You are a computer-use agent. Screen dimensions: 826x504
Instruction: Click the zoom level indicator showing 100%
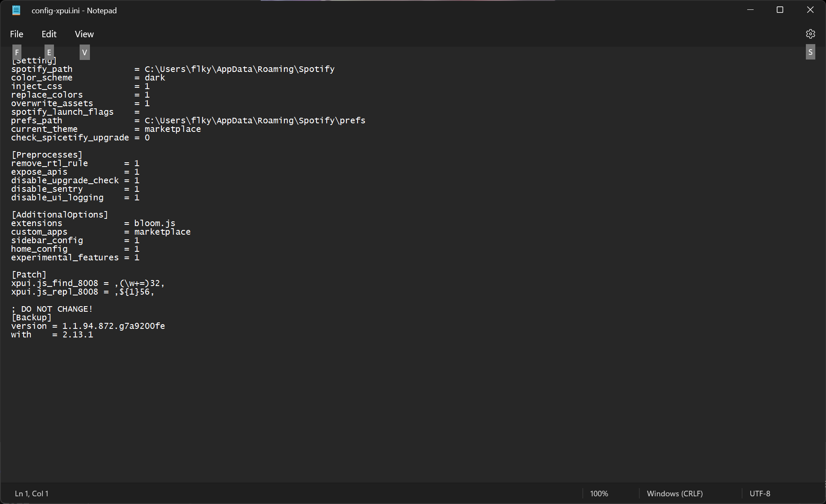click(x=599, y=493)
